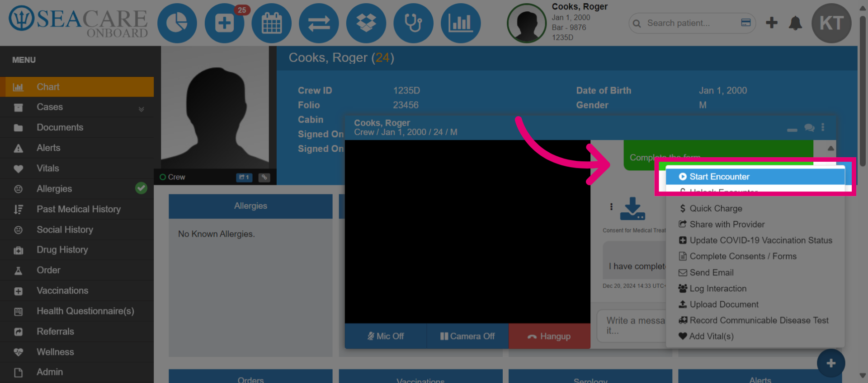
Task: Click the download consent form icon
Action: [x=632, y=209]
